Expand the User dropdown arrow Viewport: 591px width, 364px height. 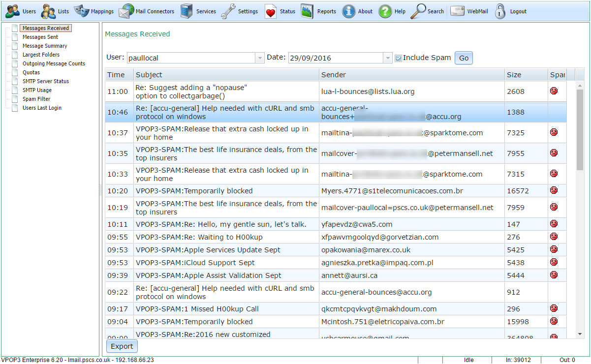[260, 58]
